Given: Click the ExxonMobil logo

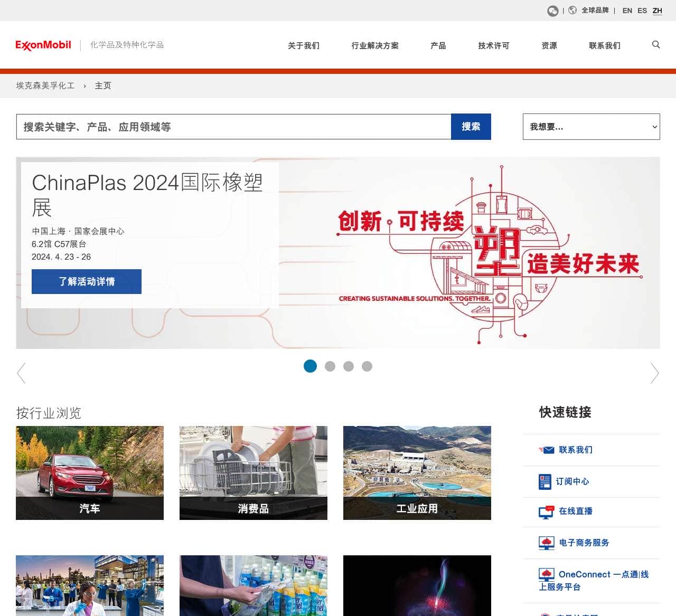Looking at the screenshot, I should tap(43, 45).
